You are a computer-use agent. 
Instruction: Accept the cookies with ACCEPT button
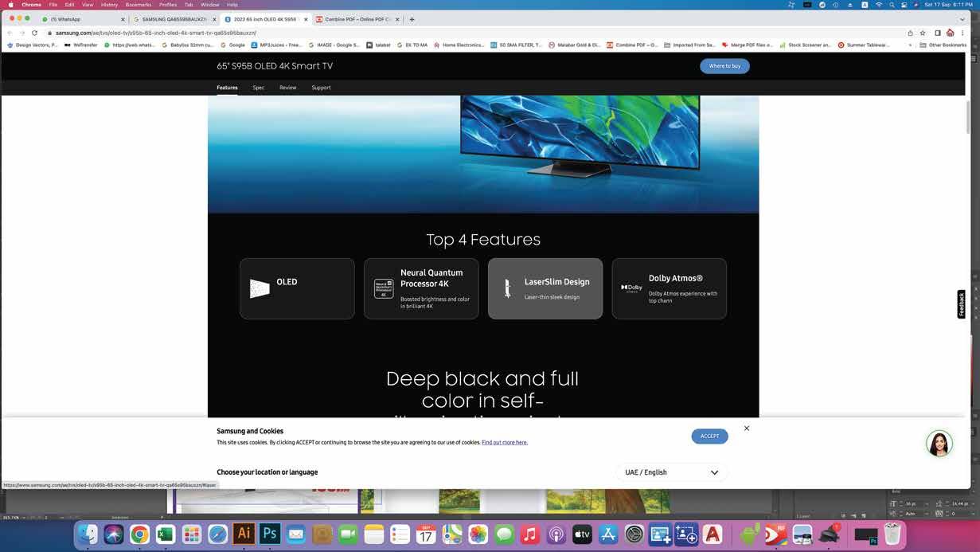(x=709, y=436)
